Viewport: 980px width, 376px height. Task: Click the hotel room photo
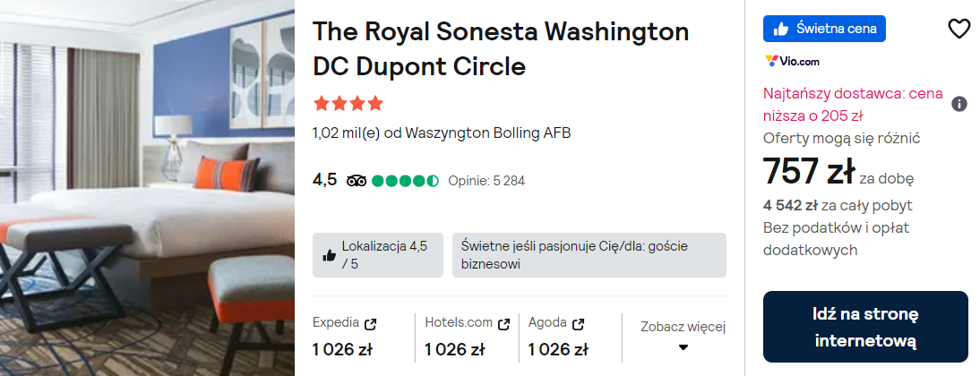point(147,188)
